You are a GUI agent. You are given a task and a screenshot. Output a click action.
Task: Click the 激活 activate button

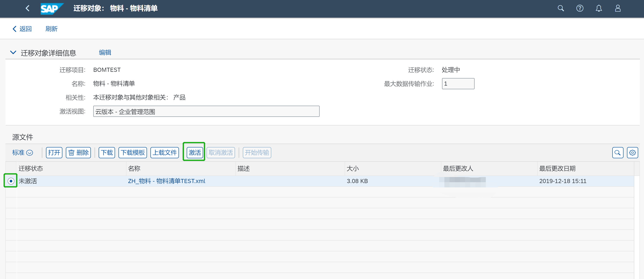[194, 153]
